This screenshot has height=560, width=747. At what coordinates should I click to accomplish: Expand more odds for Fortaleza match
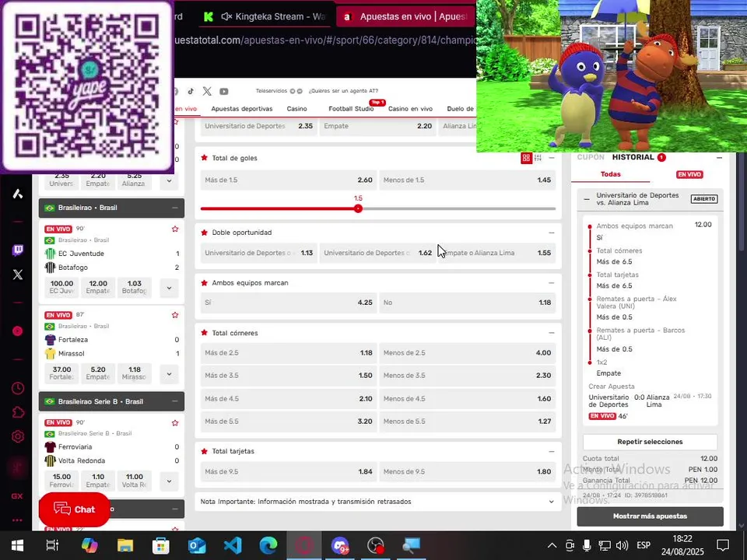[x=169, y=374]
